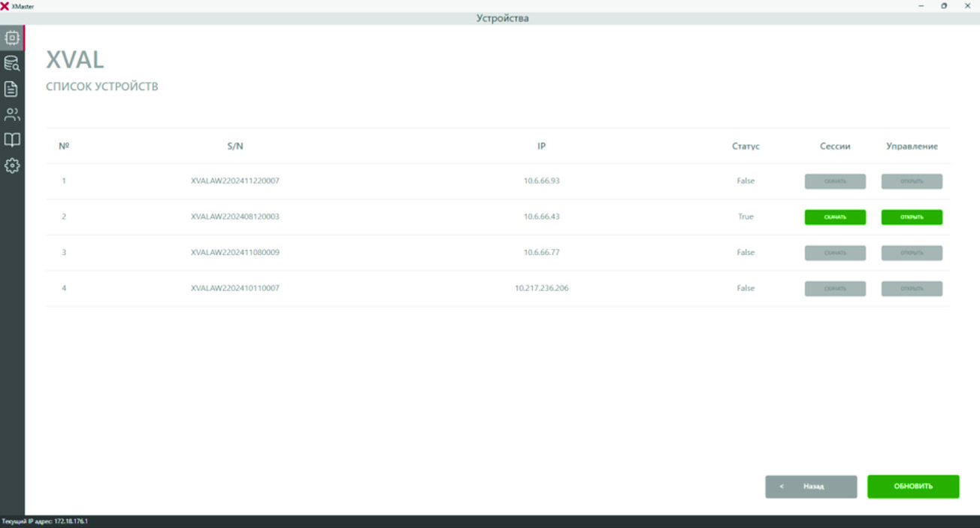Image resolution: width=980 pixels, height=528 pixels.
Task: Select serial number XVALAW2202408120003
Action: (235, 217)
